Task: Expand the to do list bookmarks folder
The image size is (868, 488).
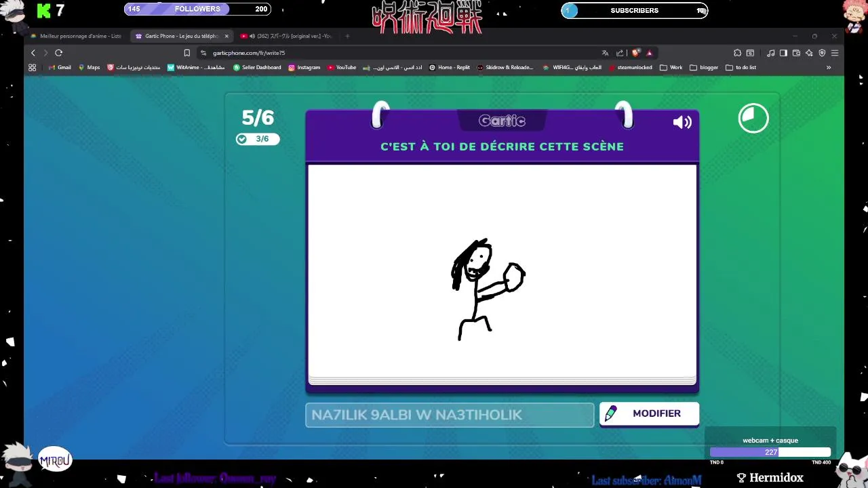Action: coord(741,68)
